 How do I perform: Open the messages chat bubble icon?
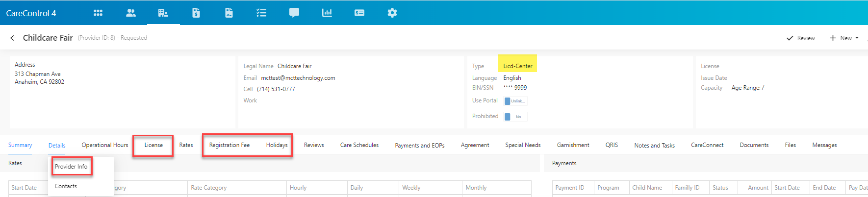294,13
